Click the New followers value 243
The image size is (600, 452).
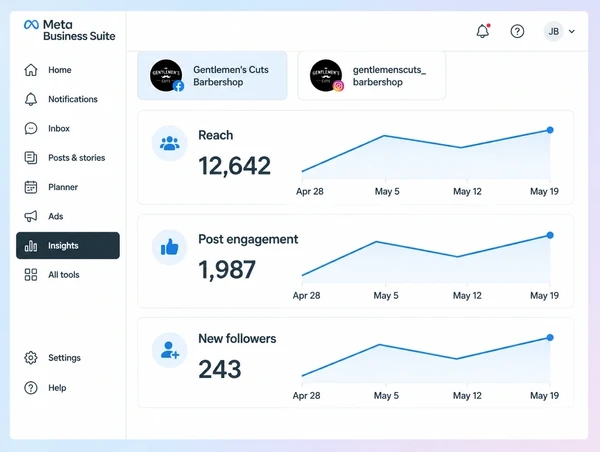click(220, 369)
